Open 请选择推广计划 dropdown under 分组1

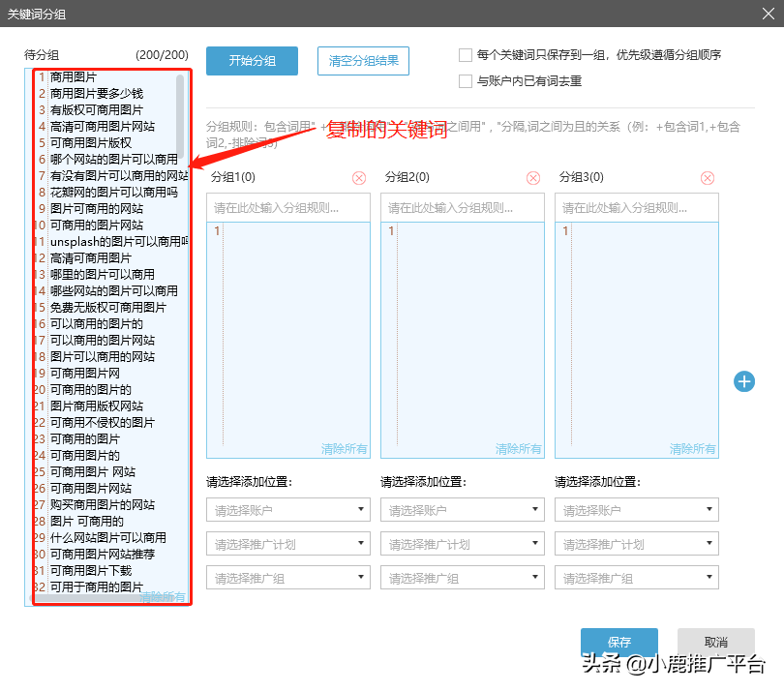point(288,544)
